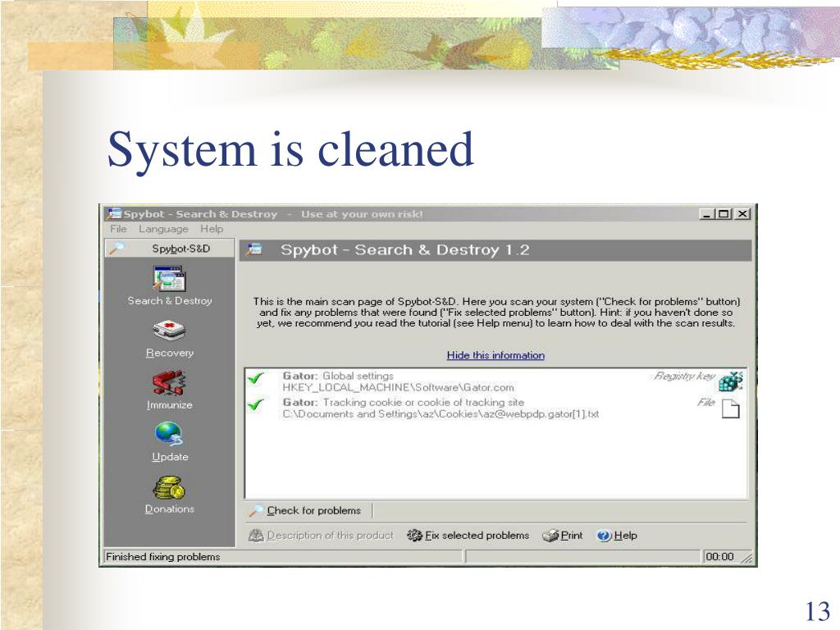Select the Cookies\az@webpdp.gator[1].txt path line

pos(441,414)
